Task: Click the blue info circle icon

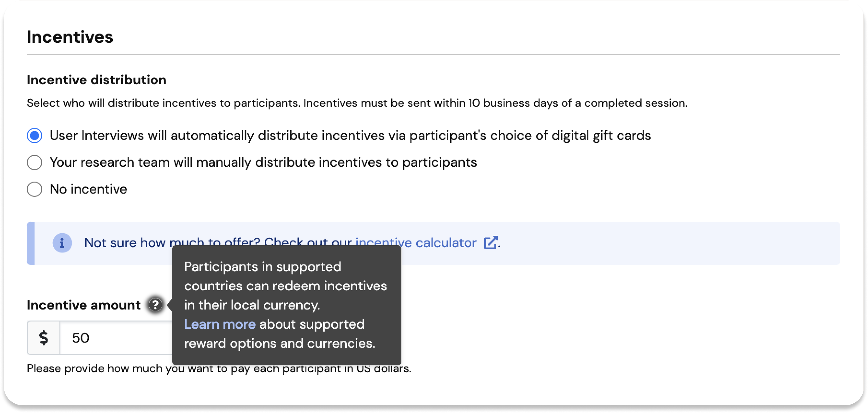Action: point(62,243)
